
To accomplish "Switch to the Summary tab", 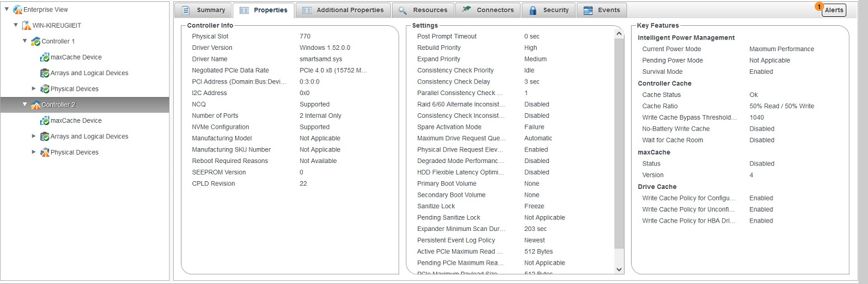I will tap(204, 10).
